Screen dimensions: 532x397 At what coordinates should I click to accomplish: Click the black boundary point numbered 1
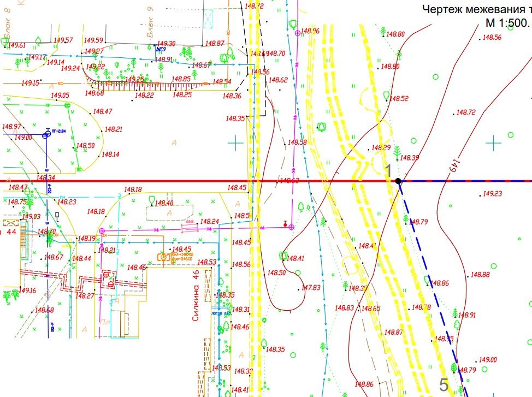tap(399, 180)
